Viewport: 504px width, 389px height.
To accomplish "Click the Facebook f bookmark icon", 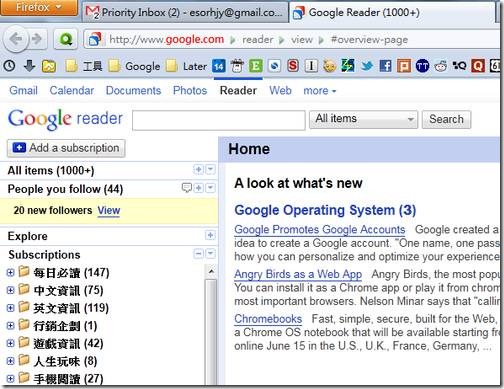I will point(386,66).
